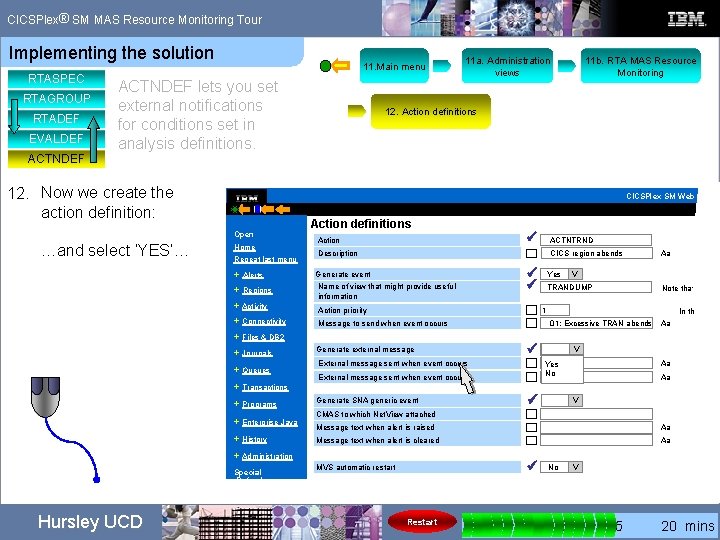Expand Regions with its plus icon
720x540 pixels.
point(236,290)
